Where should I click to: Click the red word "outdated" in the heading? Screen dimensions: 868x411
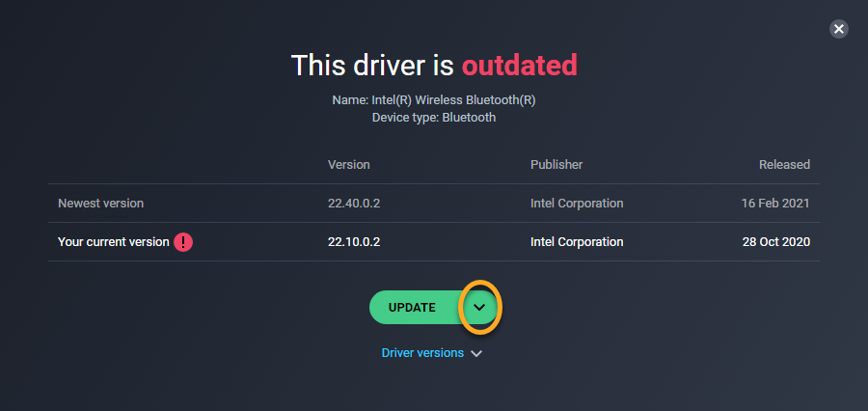(x=519, y=66)
